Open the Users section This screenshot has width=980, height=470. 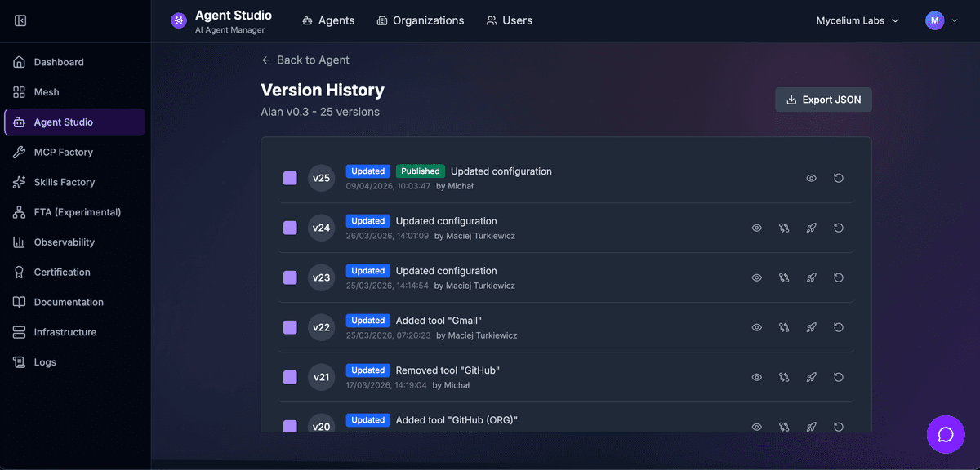509,20
